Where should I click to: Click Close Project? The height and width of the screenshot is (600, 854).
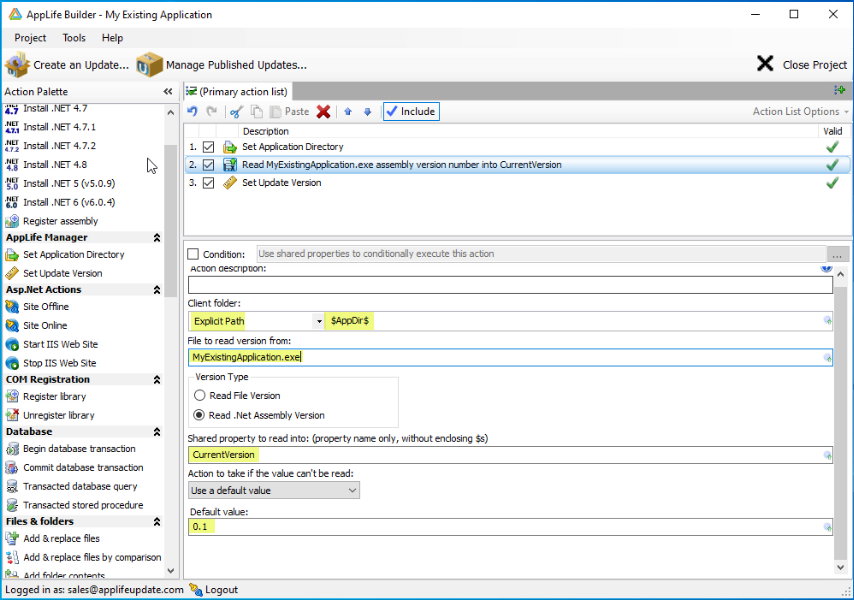[x=802, y=65]
